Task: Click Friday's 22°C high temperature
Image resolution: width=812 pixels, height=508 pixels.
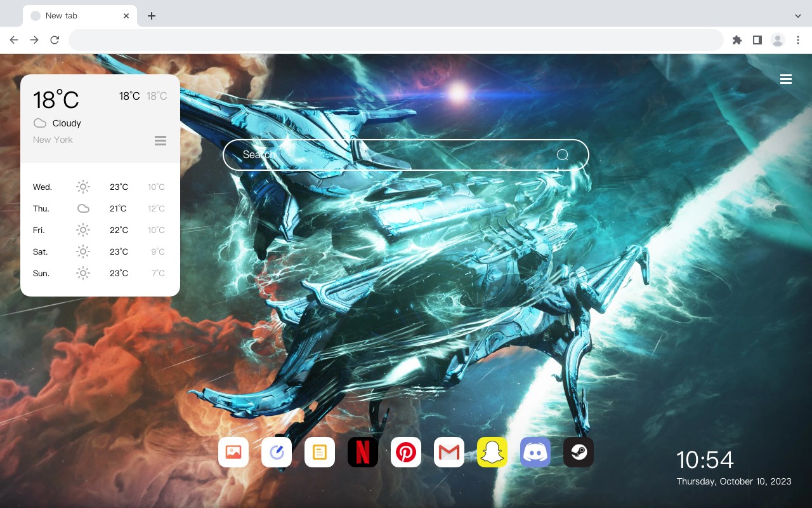Action: [x=119, y=230]
